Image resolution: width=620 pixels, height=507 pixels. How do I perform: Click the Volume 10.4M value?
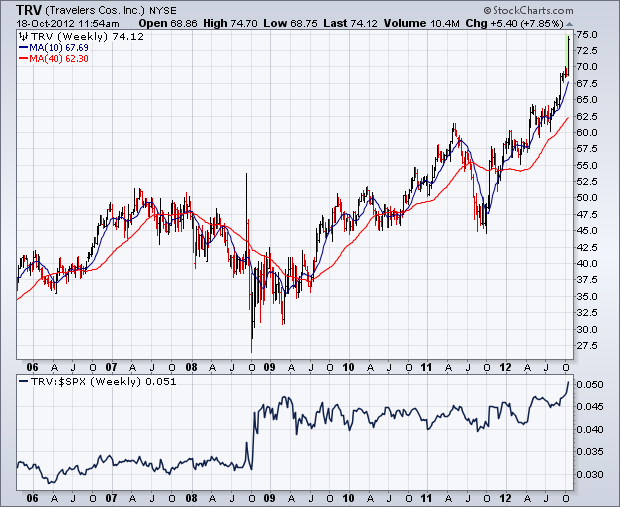pyautogui.click(x=422, y=24)
